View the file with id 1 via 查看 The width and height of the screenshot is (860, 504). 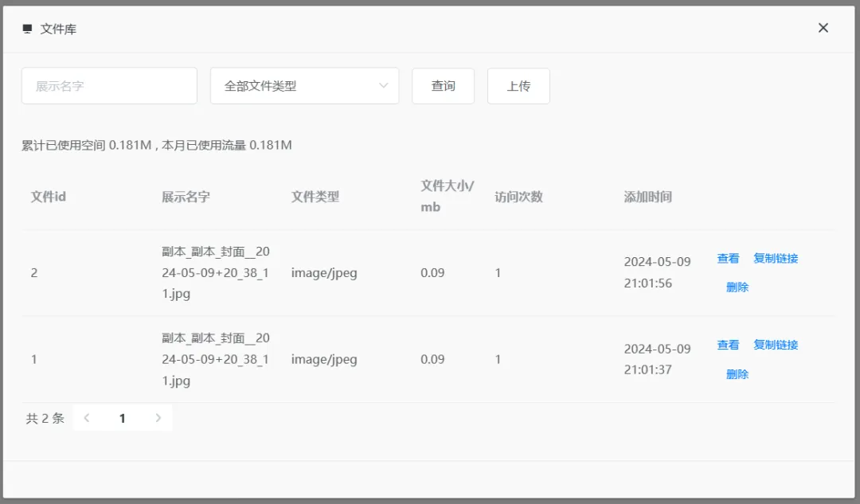(728, 345)
